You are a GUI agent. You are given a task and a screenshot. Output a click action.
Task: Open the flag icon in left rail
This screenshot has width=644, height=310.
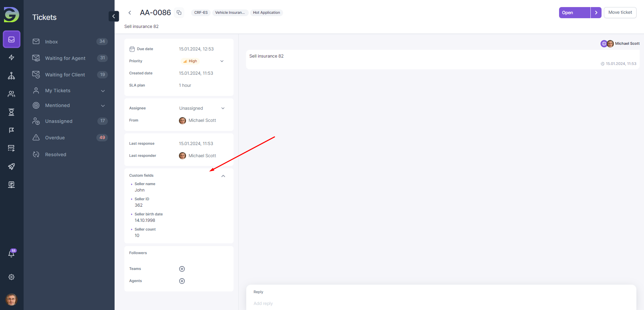[x=11, y=130]
